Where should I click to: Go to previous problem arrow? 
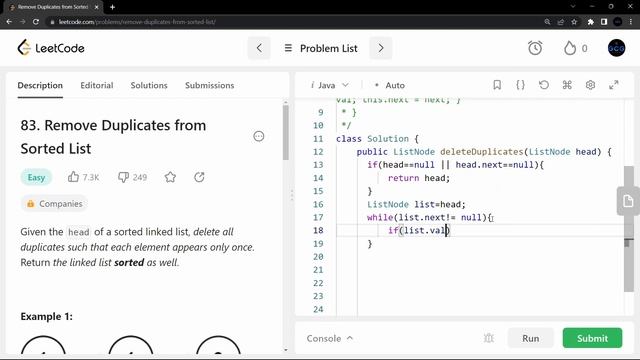[259, 48]
